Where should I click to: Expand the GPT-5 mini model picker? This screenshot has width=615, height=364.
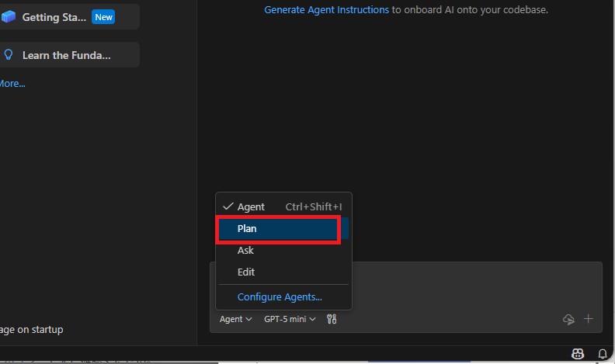point(290,319)
